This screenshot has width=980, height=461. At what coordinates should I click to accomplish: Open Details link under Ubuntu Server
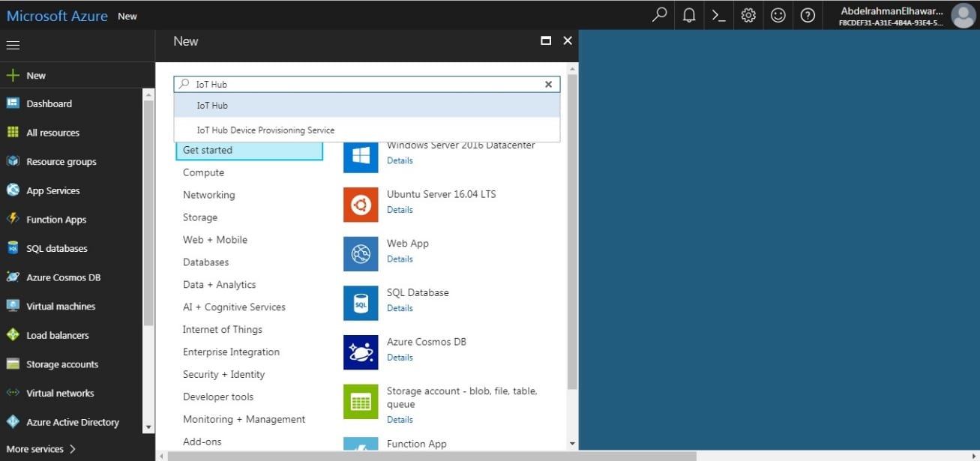[400, 210]
